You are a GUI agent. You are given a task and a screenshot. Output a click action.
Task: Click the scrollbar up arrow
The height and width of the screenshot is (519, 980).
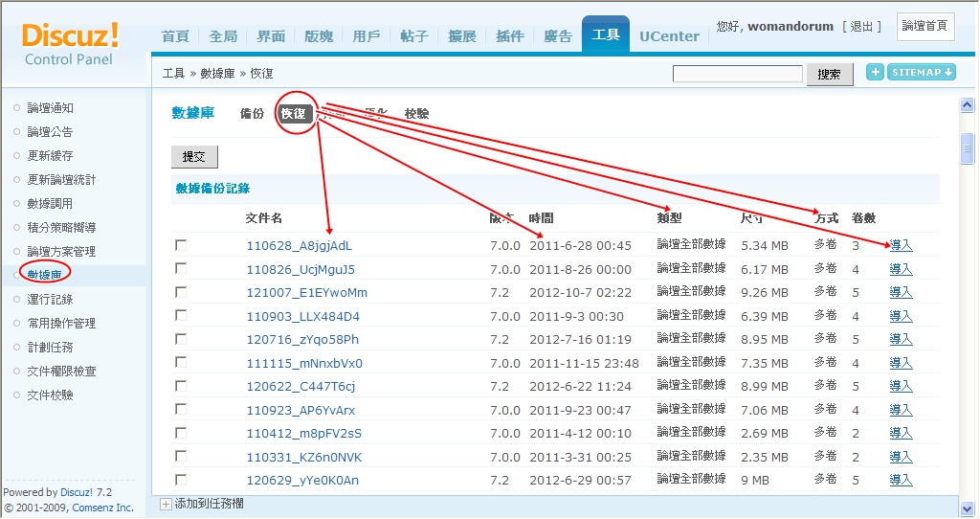[967, 105]
